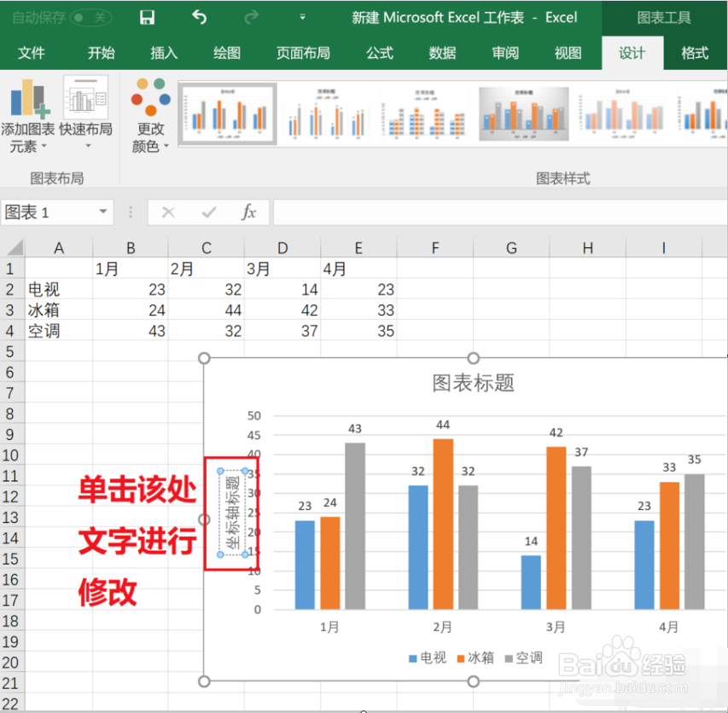Click cell D2 with value 14
728x713 pixels.
pyautogui.click(x=282, y=289)
